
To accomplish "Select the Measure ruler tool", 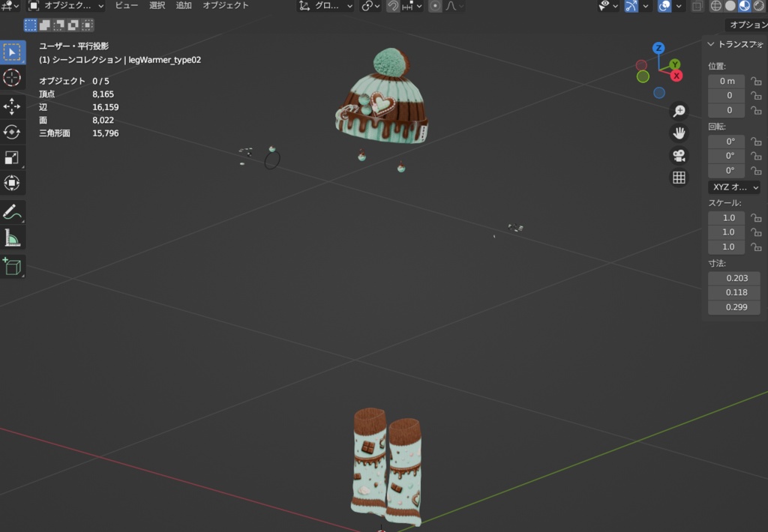I will point(12,238).
